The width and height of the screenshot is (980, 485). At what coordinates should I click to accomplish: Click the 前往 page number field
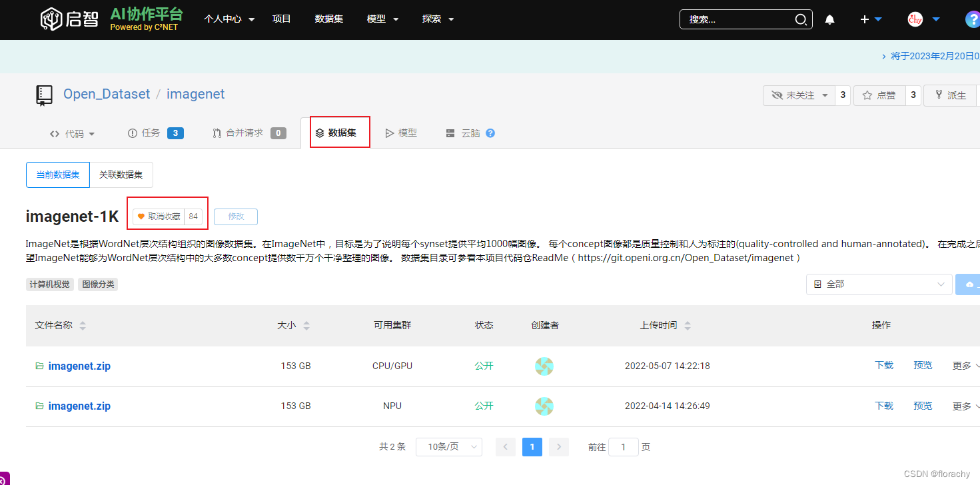click(624, 447)
